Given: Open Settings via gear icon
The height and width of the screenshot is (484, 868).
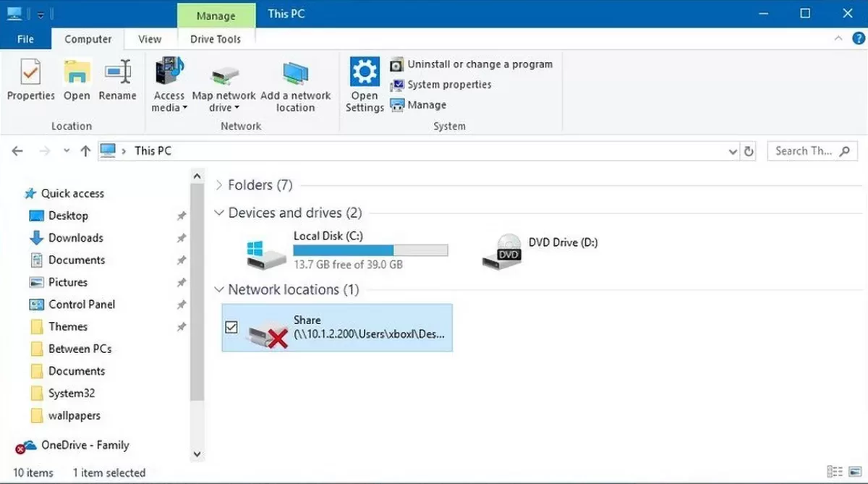Looking at the screenshot, I should pos(365,73).
